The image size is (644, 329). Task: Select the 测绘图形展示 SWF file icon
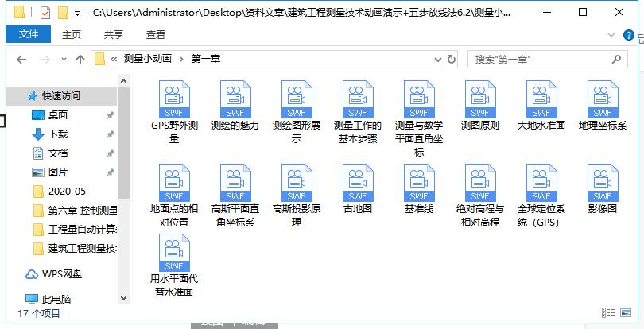pyautogui.click(x=297, y=99)
